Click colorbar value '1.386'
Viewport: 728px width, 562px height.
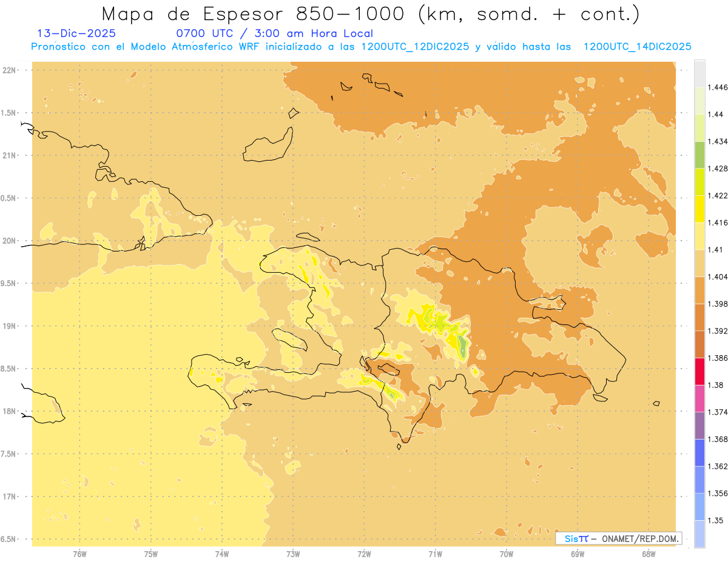pyautogui.click(x=716, y=358)
